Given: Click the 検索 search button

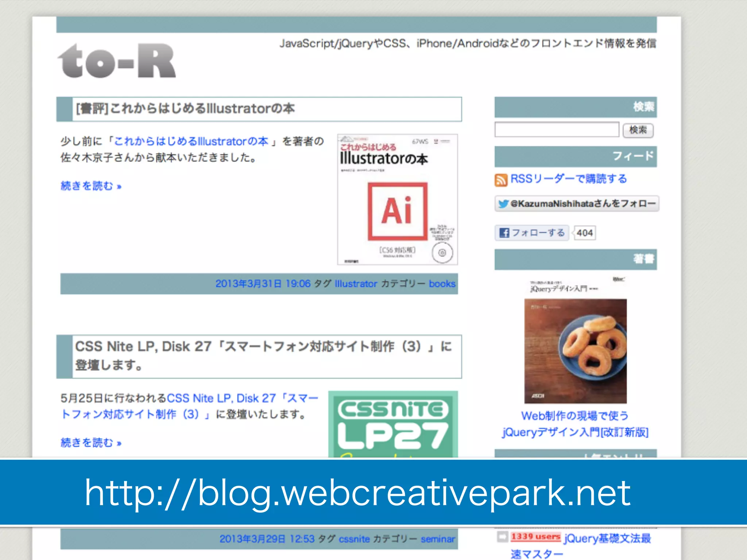Looking at the screenshot, I should point(638,130).
